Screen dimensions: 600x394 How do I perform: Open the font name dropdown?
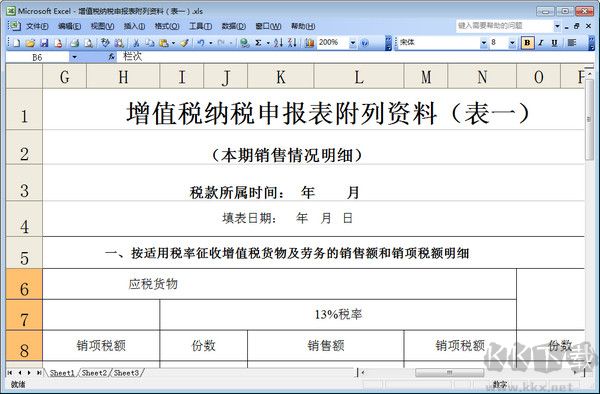pos(484,42)
